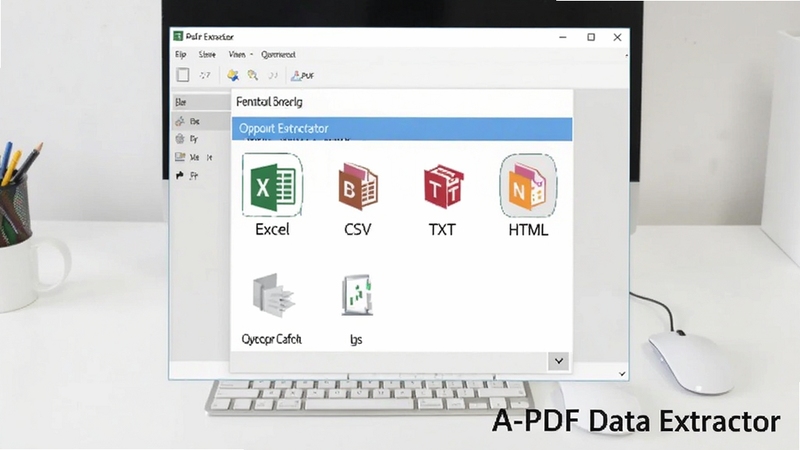Click the magnifier toolbar icon
This screenshot has height=450, width=800.
coord(253,76)
